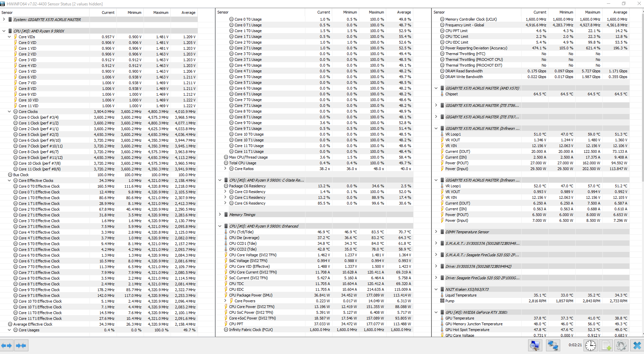
Task: Expand the System: GIGABYTE X570 AORUS MASTER group
Action: pos(4,20)
